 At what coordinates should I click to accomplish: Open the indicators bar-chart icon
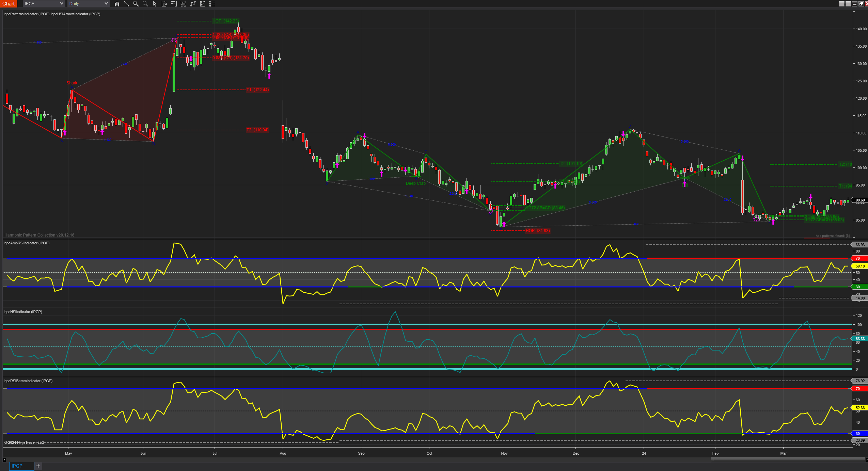coord(184,4)
